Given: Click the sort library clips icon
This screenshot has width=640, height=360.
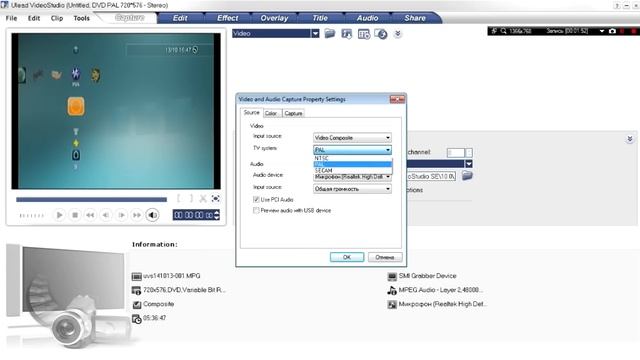Looking at the screenshot, I should pos(381,34).
